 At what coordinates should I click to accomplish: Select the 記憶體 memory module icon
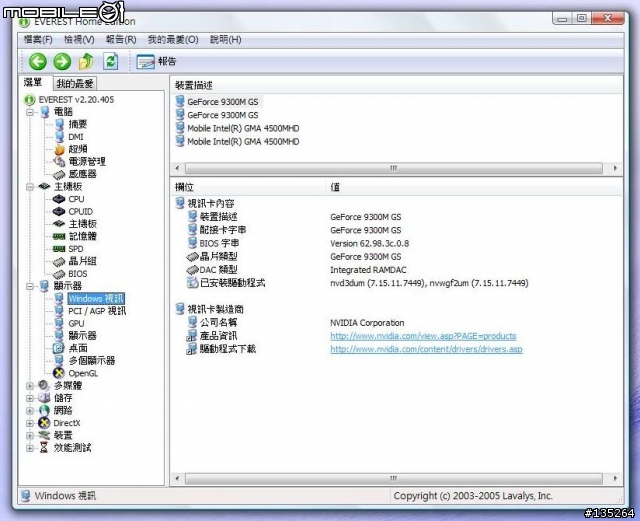point(59,236)
